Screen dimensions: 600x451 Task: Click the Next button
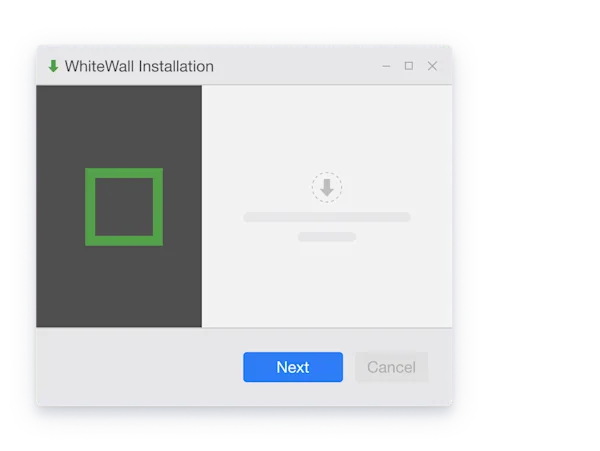(x=293, y=367)
